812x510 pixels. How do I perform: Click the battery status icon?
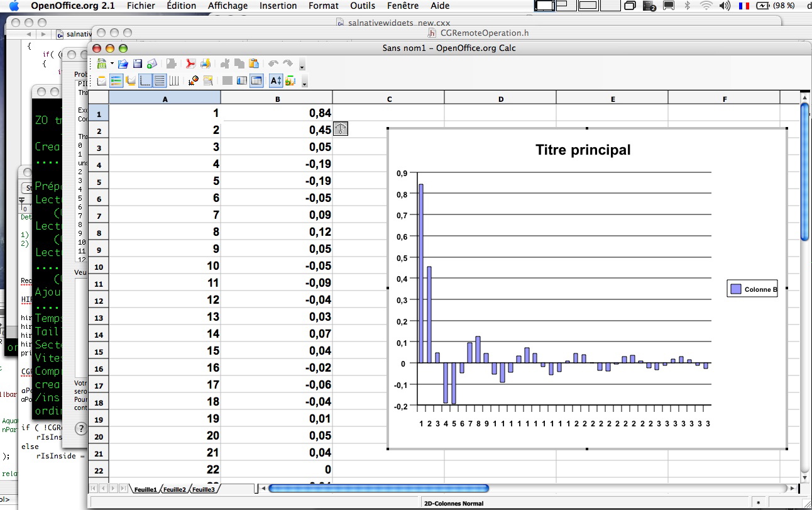click(762, 6)
